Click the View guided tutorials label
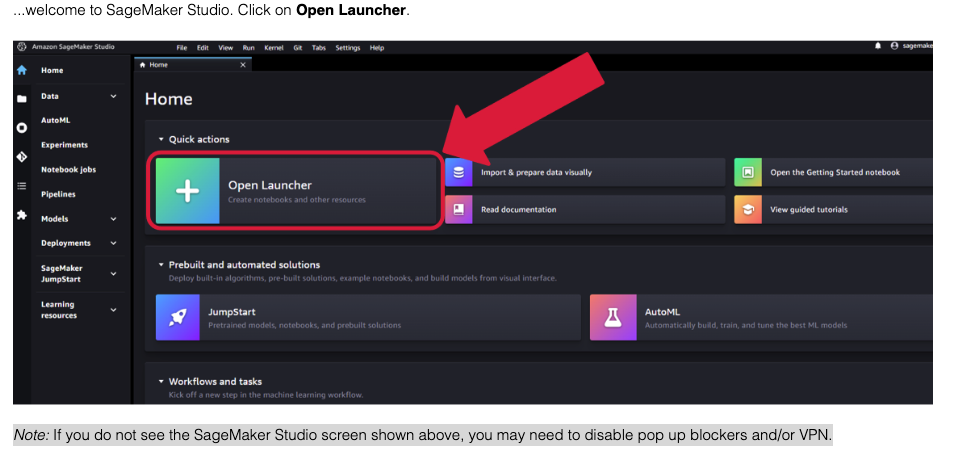 [x=809, y=210]
